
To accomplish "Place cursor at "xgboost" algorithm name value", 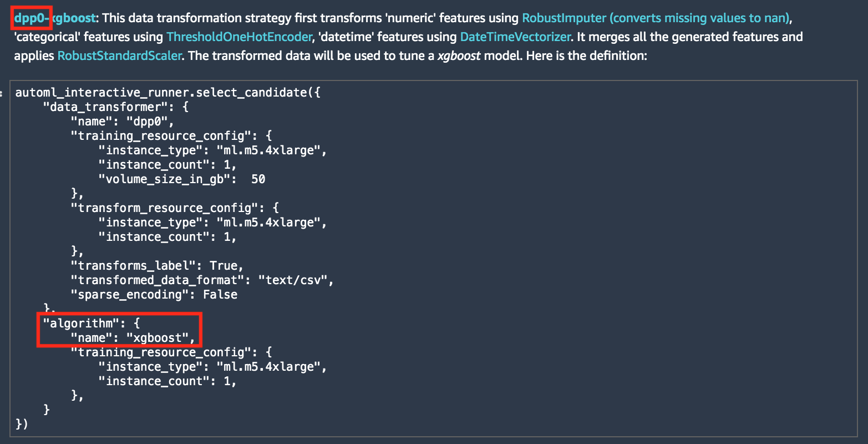I will click(157, 338).
